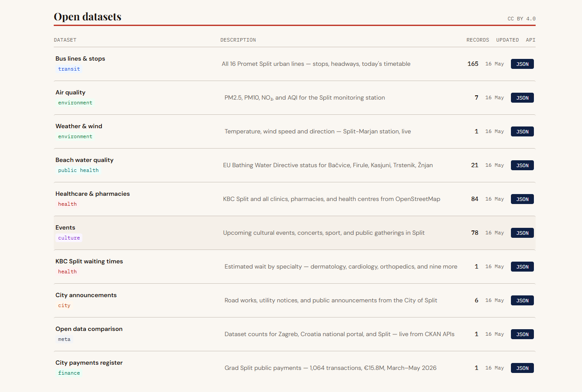Click the DATASET column header

coord(65,40)
